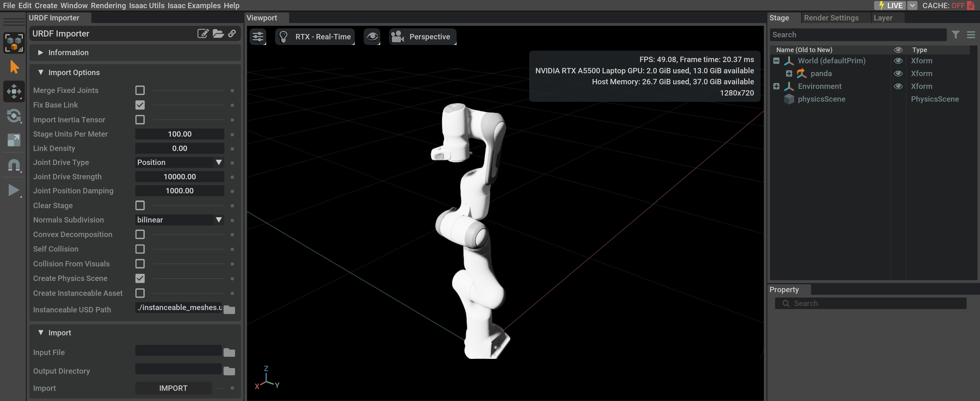Open the URDF Importer edit script icon
The image size is (980, 401).
(203, 33)
